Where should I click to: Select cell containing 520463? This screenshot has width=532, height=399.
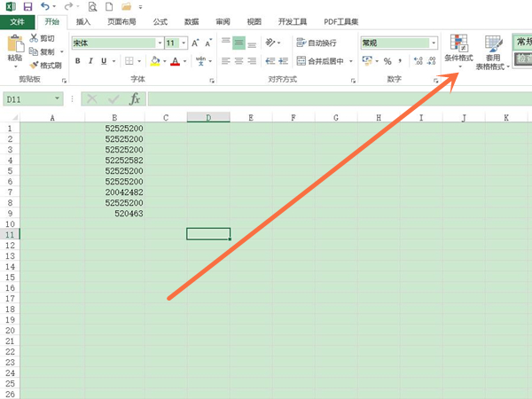tap(114, 214)
